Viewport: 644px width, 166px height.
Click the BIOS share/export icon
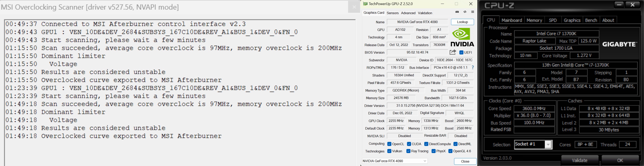point(453,52)
